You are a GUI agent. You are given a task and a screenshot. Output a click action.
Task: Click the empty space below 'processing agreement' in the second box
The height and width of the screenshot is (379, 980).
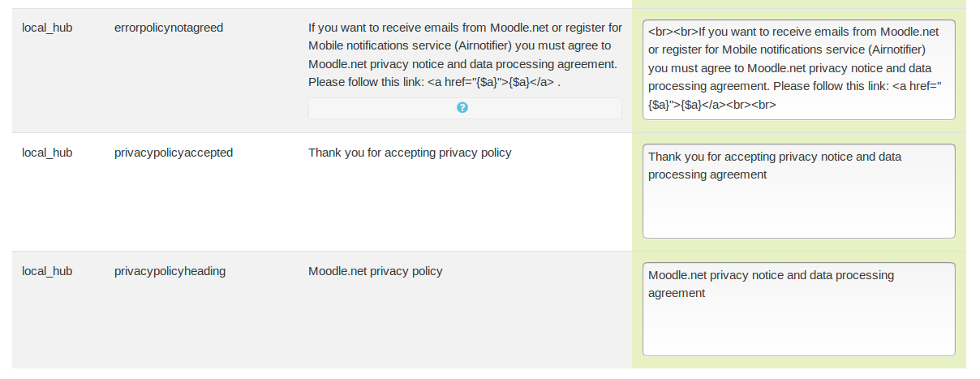point(798,211)
